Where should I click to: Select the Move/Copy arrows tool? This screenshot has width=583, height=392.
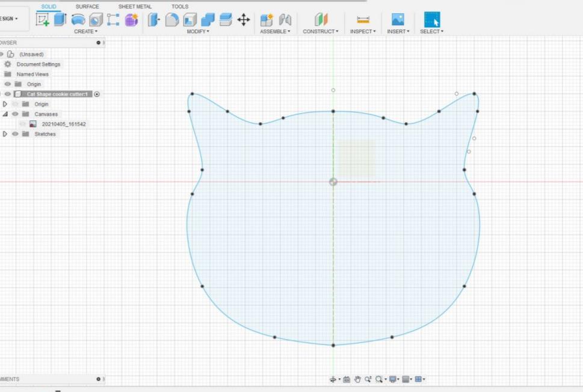pyautogui.click(x=244, y=19)
